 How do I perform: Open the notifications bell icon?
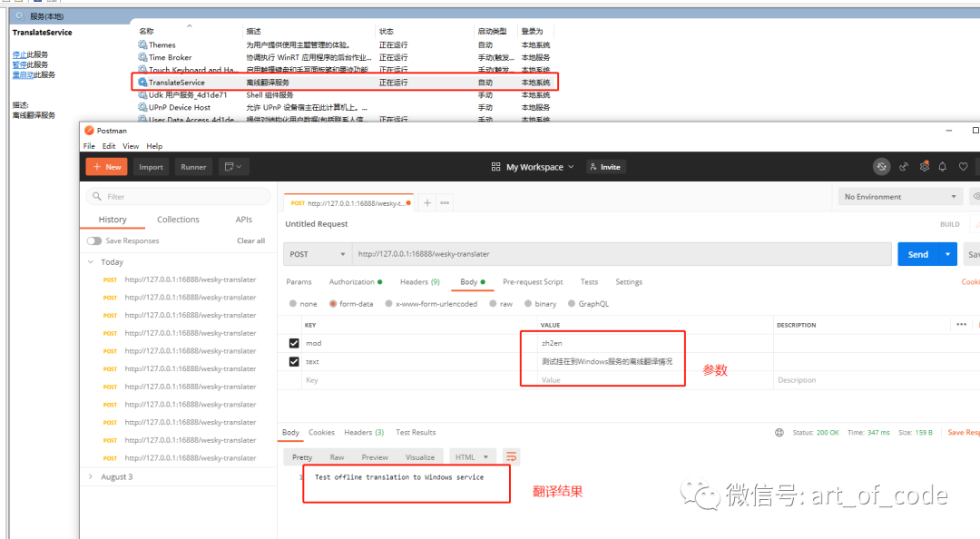(943, 167)
